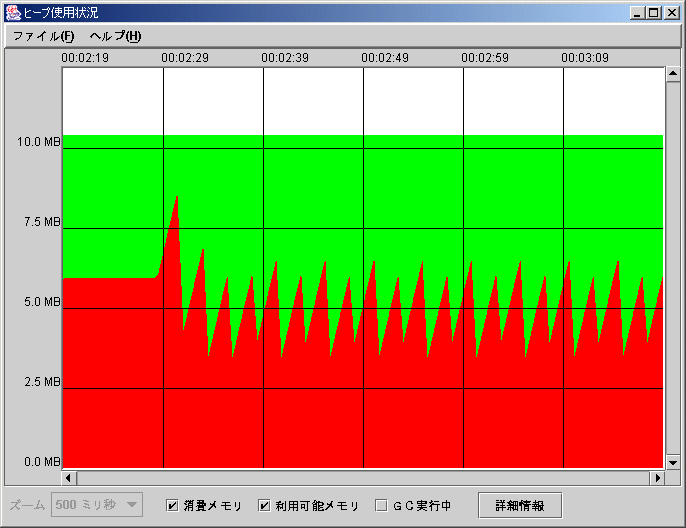Maximize the ヒープ使用状況 window
This screenshot has width=686, height=528.
(654, 13)
